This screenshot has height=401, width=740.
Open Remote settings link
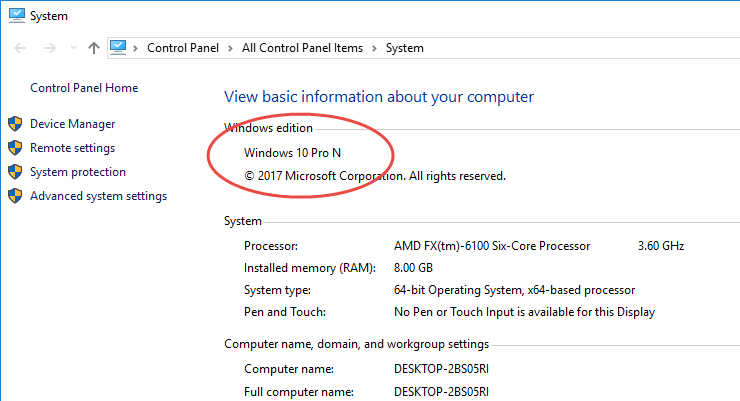click(73, 148)
